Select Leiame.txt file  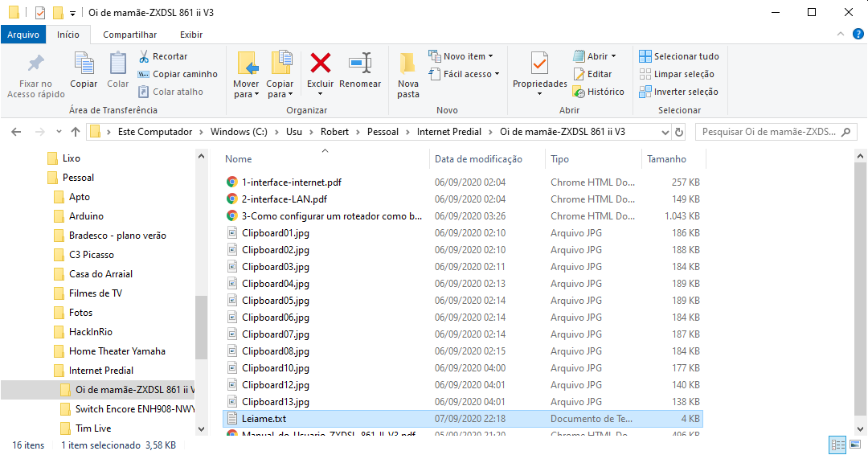coord(462,419)
